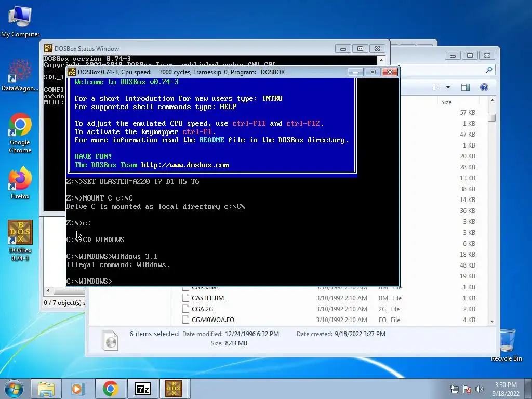Image resolution: width=532 pixels, height=399 pixels.
Task: Open the DOSBox 0.74-3 desktop shortcut
Action: pos(20,240)
